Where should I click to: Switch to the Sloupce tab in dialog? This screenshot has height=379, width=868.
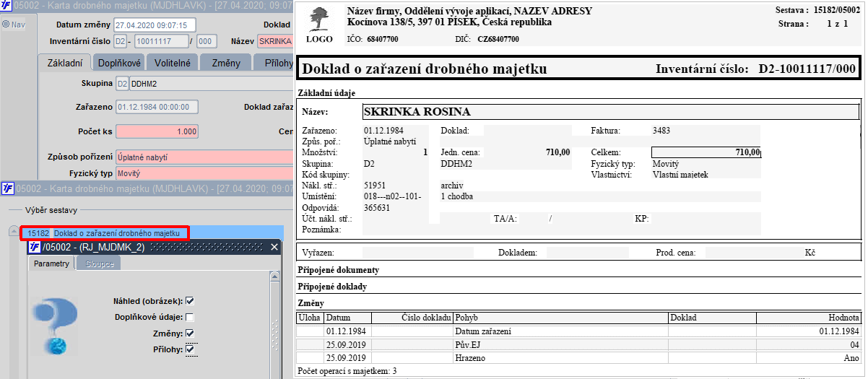(98, 263)
